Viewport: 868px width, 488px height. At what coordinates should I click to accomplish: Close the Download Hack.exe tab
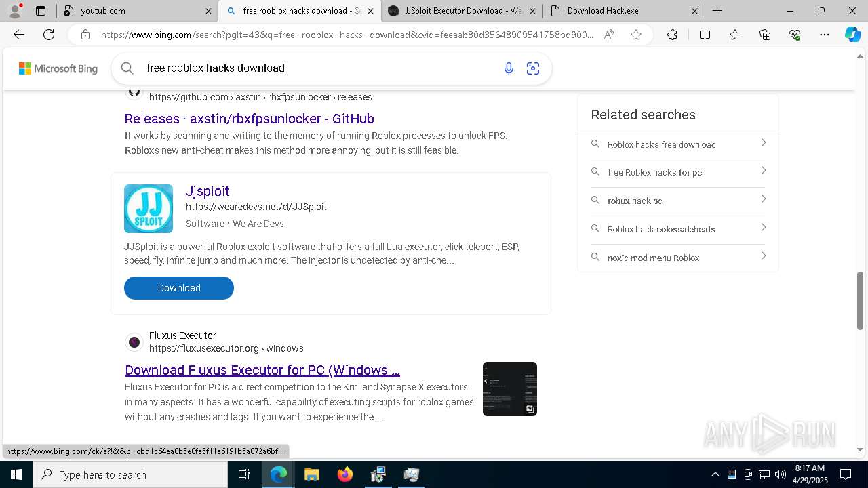coord(695,11)
